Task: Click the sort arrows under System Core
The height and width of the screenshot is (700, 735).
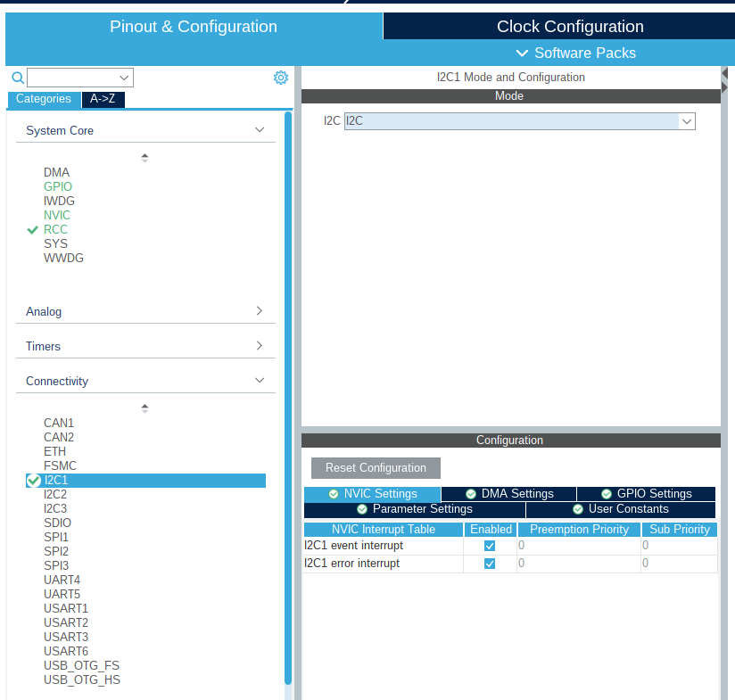Action: pyautogui.click(x=145, y=158)
